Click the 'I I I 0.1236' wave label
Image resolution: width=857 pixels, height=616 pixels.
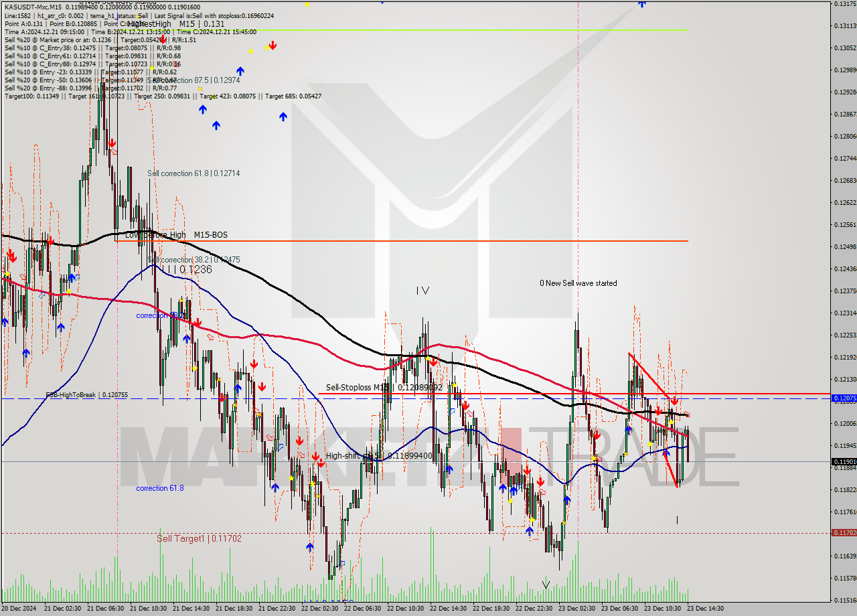click(185, 269)
